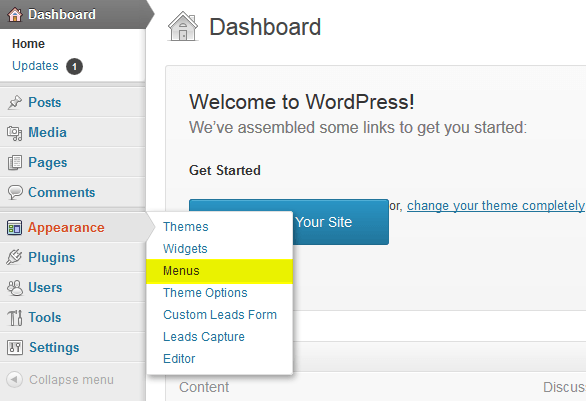Screen dimensions: 586x401
Task: Open the Updates link with badge
Action: (35, 66)
